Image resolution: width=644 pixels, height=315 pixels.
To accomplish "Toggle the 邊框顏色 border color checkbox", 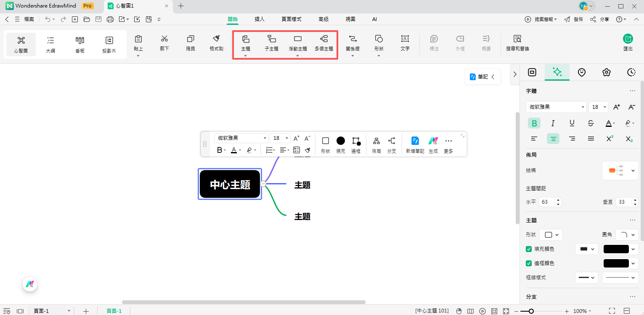I will click(529, 263).
